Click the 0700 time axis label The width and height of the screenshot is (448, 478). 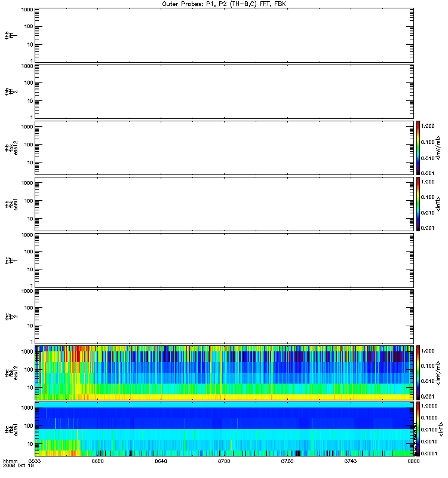coord(224,461)
